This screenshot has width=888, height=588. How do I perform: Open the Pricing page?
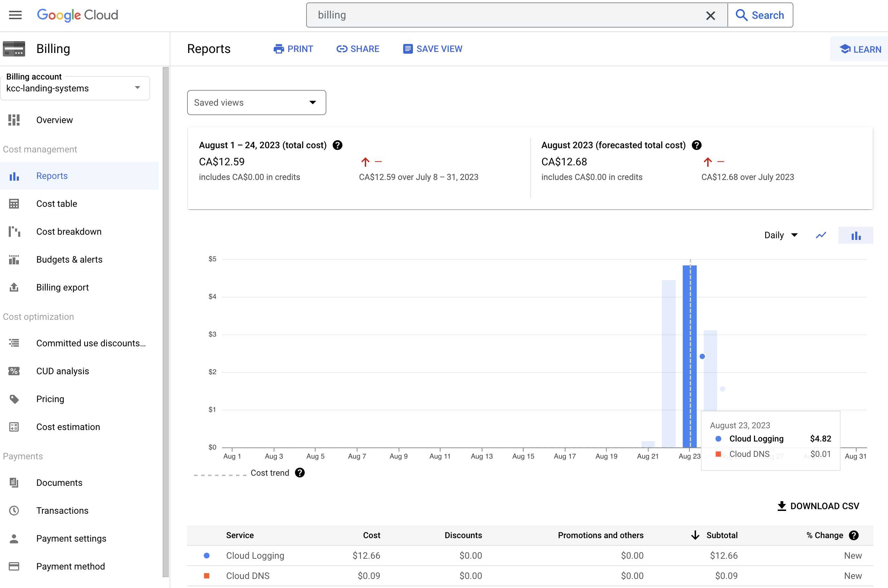click(x=50, y=399)
